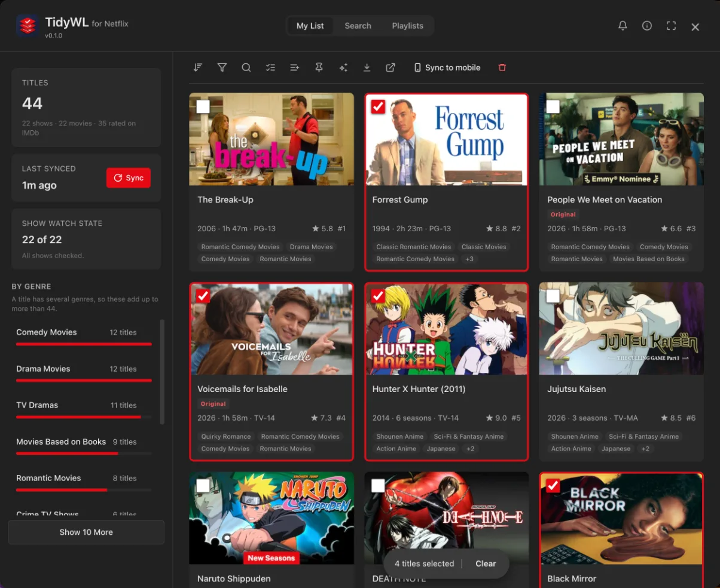Open the Forrest Gump poster thumbnail
Image resolution: width=720 pixels, height=588 pixels.
(x=446, y=139)
